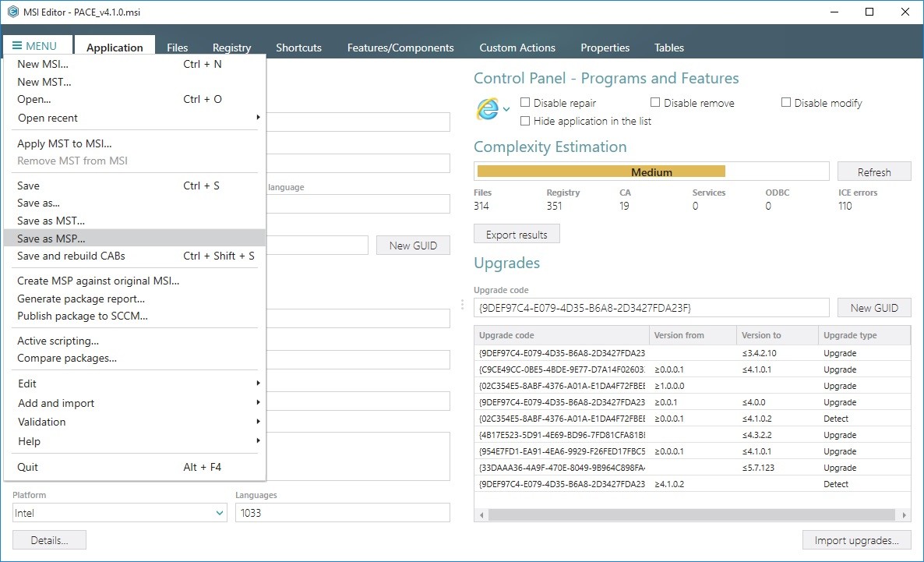The width and height of the screenshot is (924, 562).
Task: Expand the Open recent submenu
Action: (x=134, y=118)
